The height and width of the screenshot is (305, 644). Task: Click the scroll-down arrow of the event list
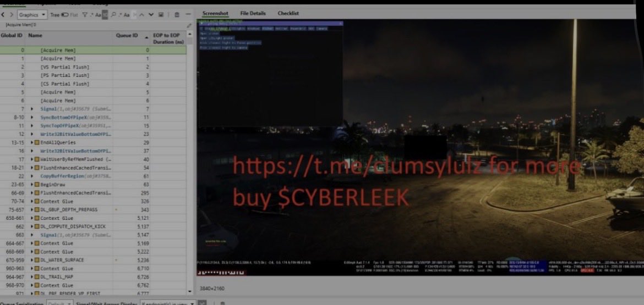click(x=189, y=291)
